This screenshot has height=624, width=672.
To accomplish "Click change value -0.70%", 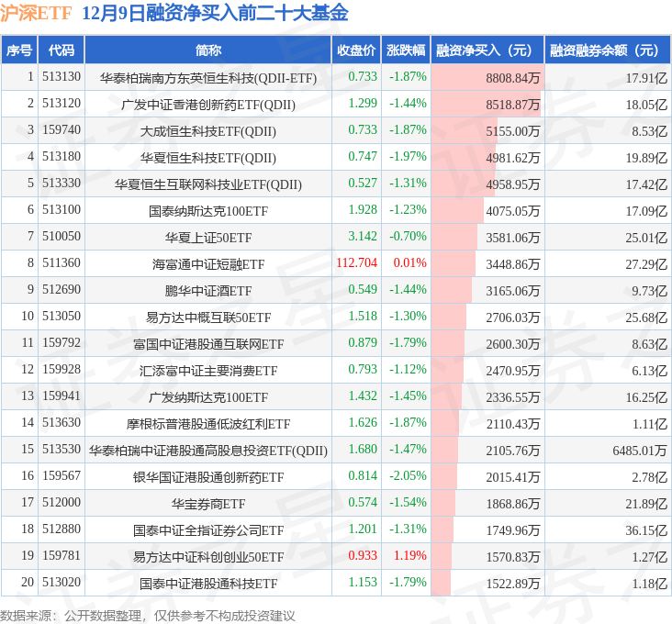I will pos(408,236).
